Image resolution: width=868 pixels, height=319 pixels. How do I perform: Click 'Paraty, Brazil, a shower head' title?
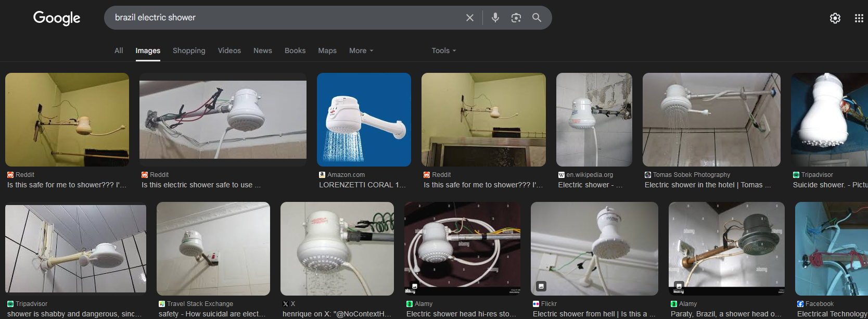pos(726,314)
